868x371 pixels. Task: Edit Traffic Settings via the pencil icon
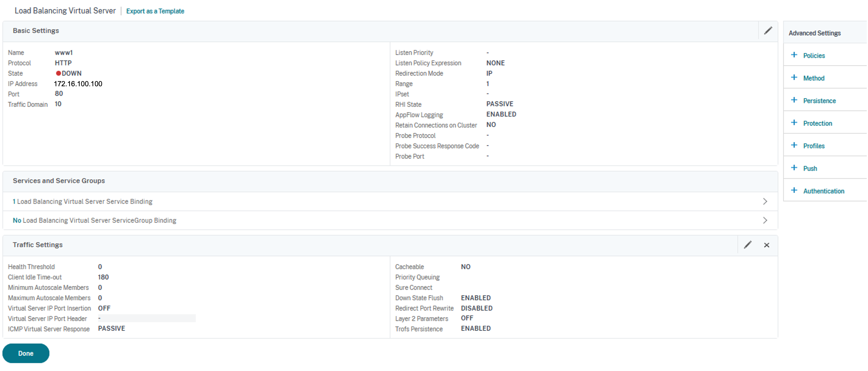pyautogui.click(x=748, y=245)
